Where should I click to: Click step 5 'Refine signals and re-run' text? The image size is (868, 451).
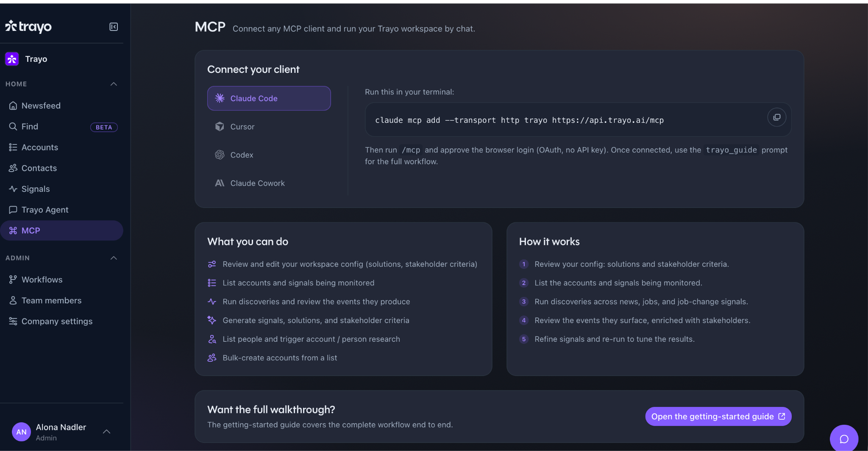coord(615,339)
